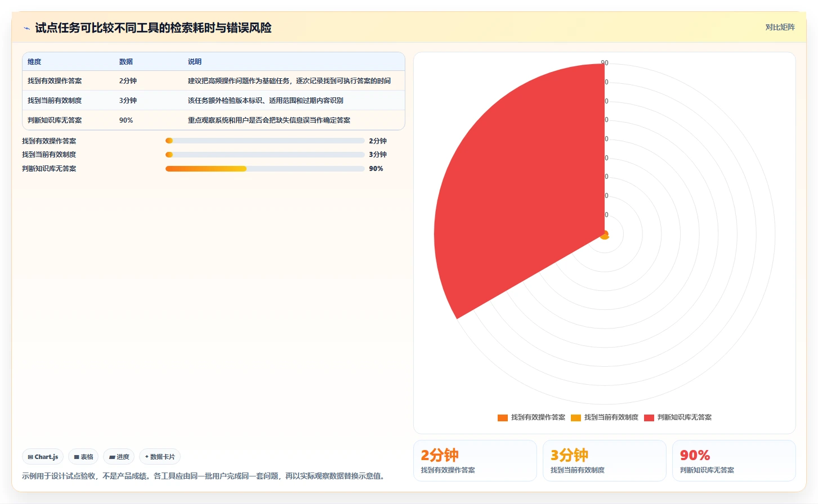This screenshot has width=818, height=504.
Task: Click 2分钟 value beside the first progress bar
Action: [x=378, y=141]
